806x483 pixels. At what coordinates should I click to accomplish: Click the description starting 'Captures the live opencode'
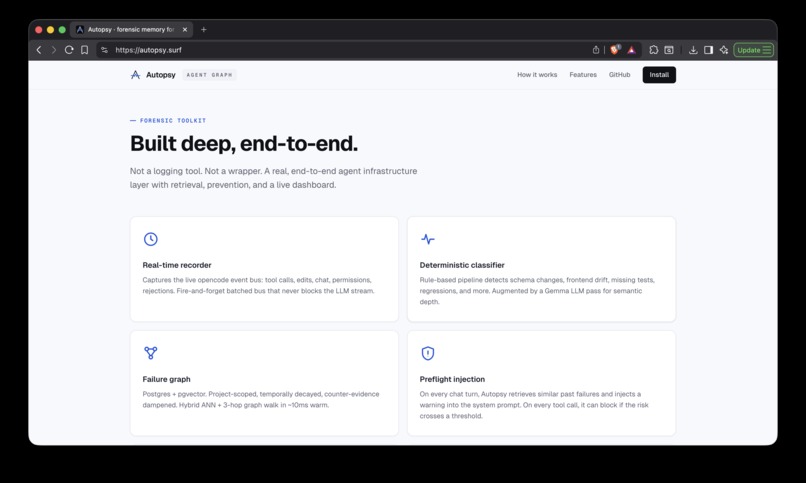click(259, 285)
